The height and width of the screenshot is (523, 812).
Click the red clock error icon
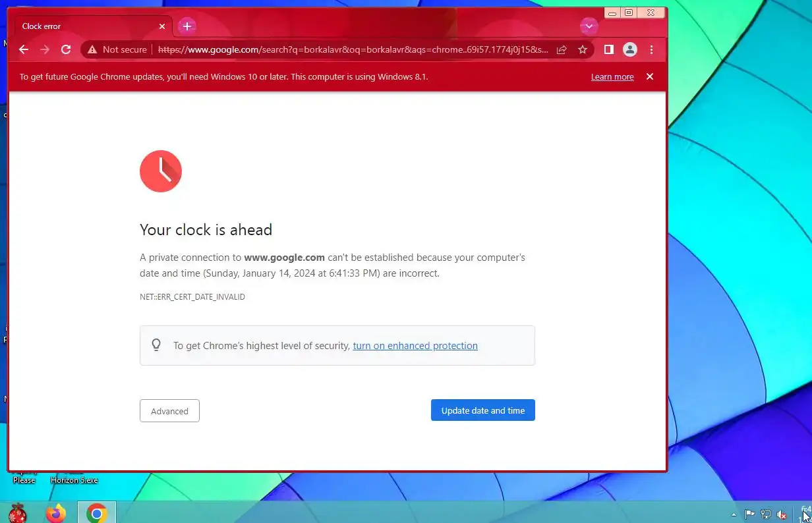pyautogui.click(x=161, y=171)
